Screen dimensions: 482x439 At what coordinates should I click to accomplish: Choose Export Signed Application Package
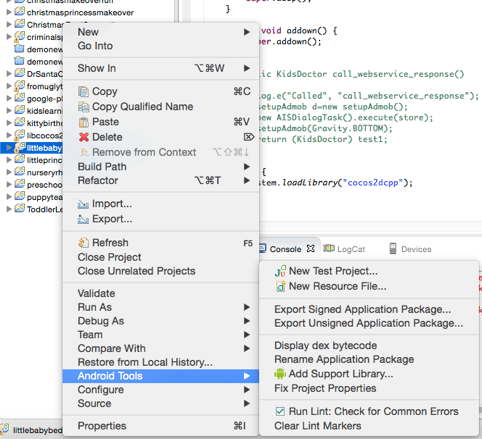point(369,309)
